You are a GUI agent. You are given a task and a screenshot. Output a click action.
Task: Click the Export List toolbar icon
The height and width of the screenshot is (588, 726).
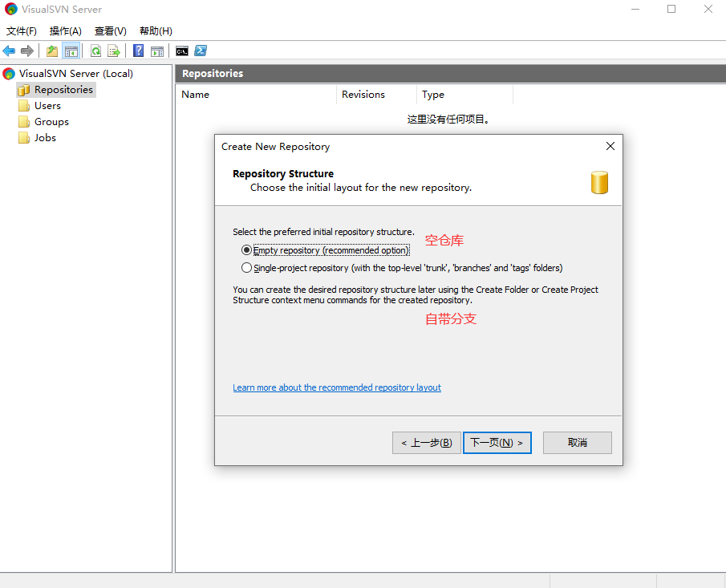(114, 51)
